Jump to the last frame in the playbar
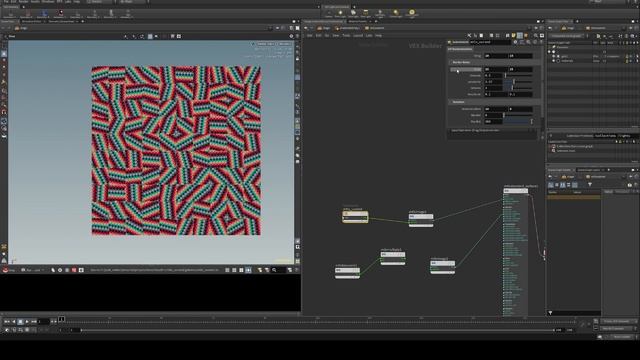The height and width of the screenshot is (360, 640). 34,322
